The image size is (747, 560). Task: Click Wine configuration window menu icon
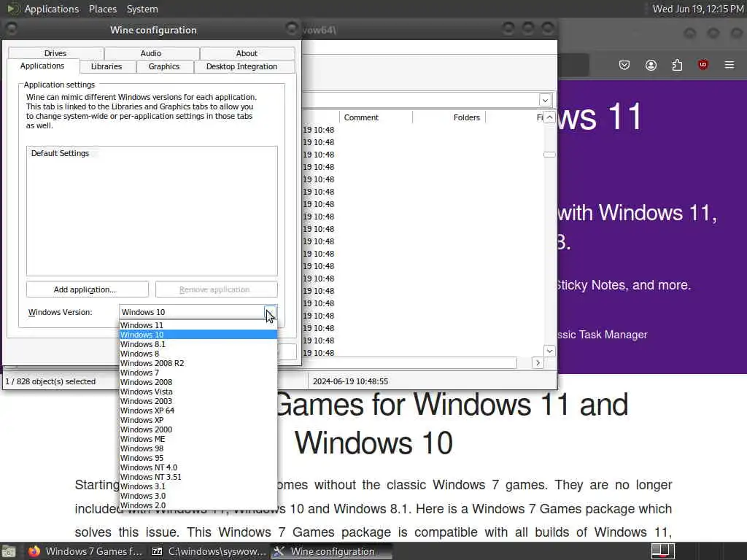tap(12, 29)
